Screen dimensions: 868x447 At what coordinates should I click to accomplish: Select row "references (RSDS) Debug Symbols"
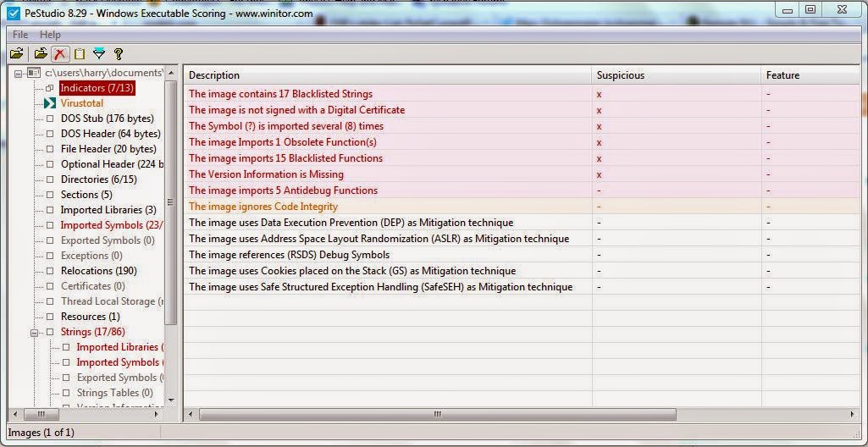click(x=522, y=255)
